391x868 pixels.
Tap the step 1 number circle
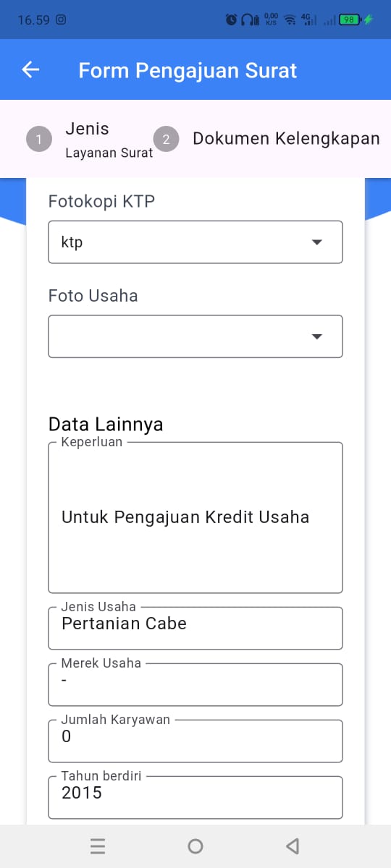[39, 139]
